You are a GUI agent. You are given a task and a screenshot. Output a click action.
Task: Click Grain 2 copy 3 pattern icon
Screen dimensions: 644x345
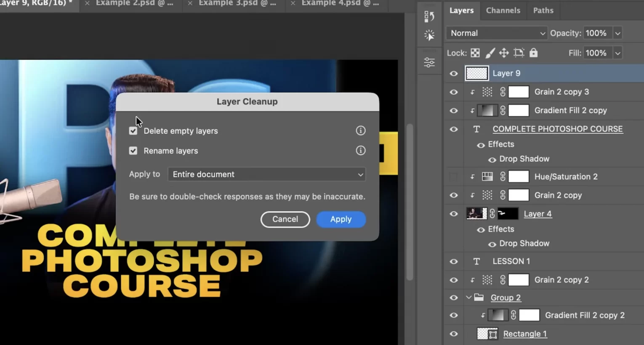coord(487,92)
